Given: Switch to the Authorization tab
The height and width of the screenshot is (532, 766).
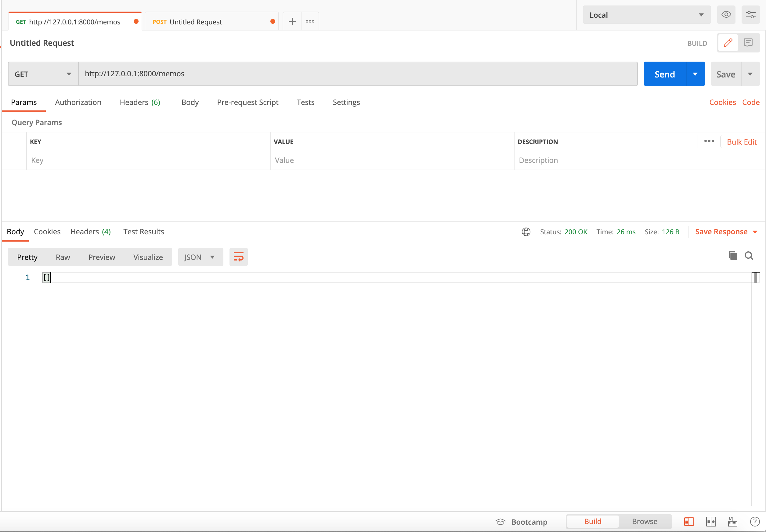Looking at the screenshot, I should tap(78, 102).
